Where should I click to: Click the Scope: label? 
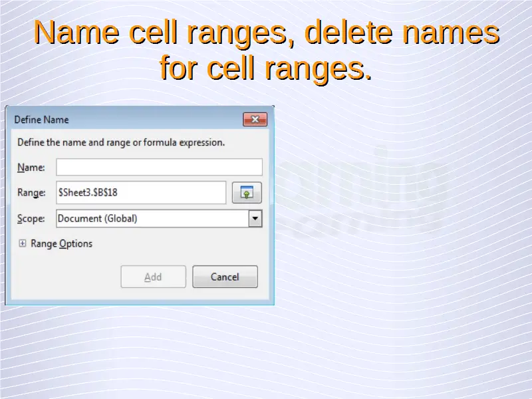[x=31, y=218]
